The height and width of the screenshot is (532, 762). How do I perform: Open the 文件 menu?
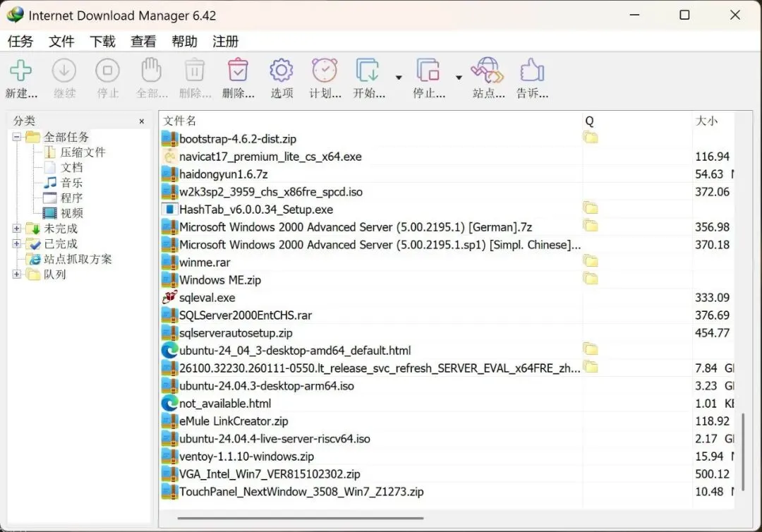point(61,42)
